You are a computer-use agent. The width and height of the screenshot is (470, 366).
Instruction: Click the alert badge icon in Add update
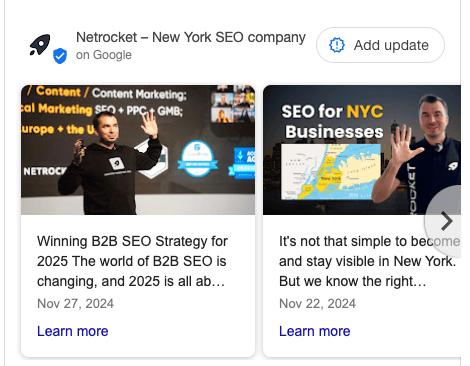click(x=337, y=45)
